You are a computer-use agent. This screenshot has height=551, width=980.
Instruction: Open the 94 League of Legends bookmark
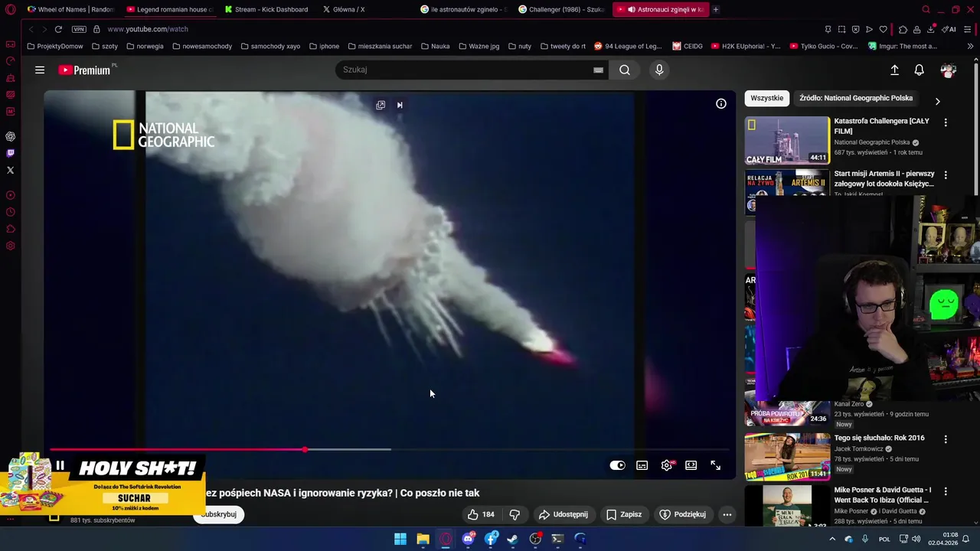click(x=628, y=46)
